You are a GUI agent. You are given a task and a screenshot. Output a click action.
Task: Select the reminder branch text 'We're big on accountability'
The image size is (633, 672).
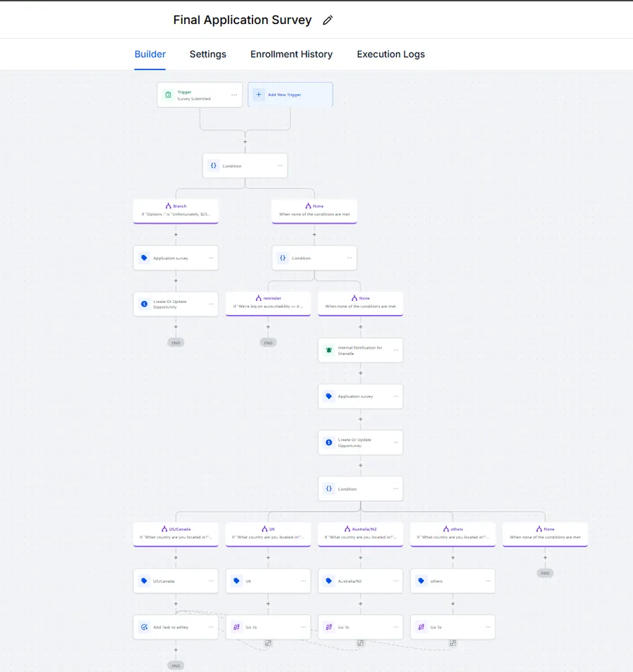[268, 306]
